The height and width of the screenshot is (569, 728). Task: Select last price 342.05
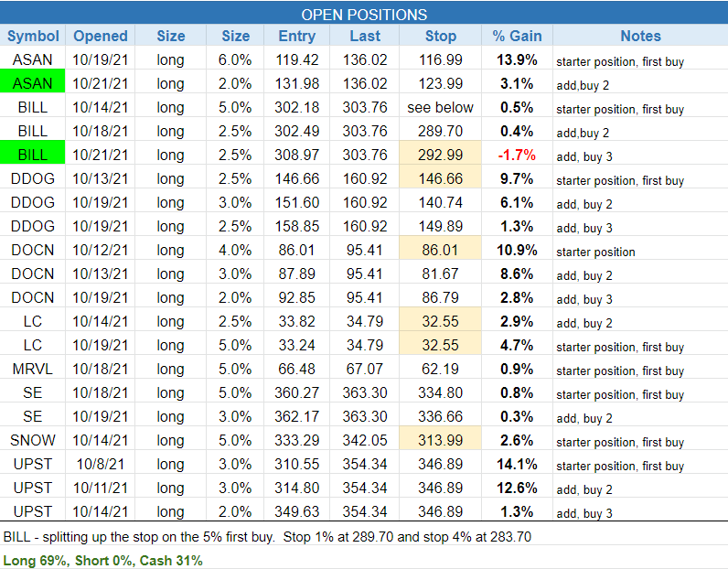(x=365, y=440)
